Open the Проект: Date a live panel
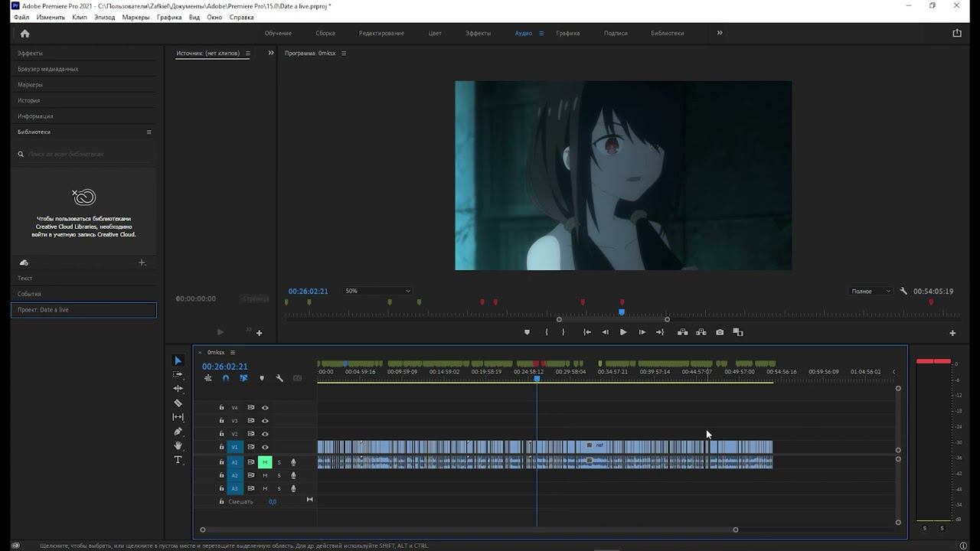Screen dimensions: 980x551 (x=83, y=310)
